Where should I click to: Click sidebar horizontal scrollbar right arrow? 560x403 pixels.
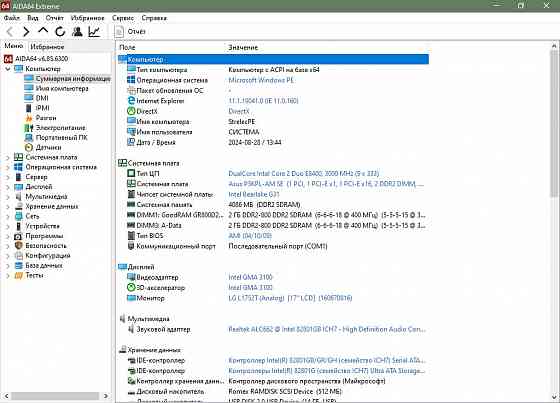[x=106, y=396]
